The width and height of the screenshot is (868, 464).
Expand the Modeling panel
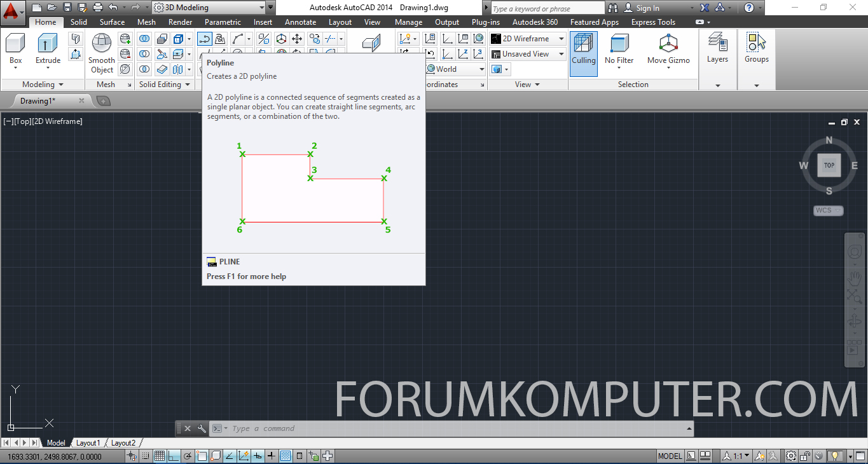43,85
